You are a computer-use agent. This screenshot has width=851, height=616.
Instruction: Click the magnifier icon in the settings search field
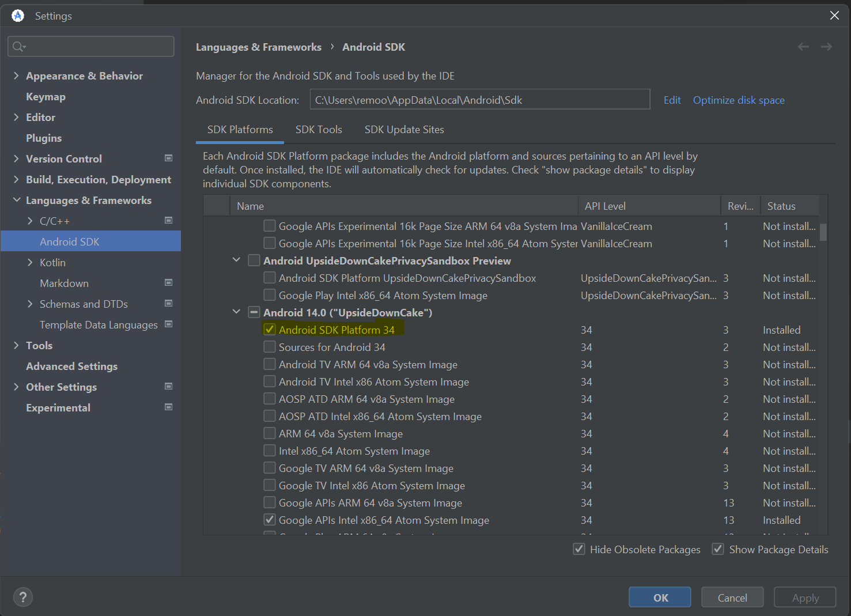point(18,46)
